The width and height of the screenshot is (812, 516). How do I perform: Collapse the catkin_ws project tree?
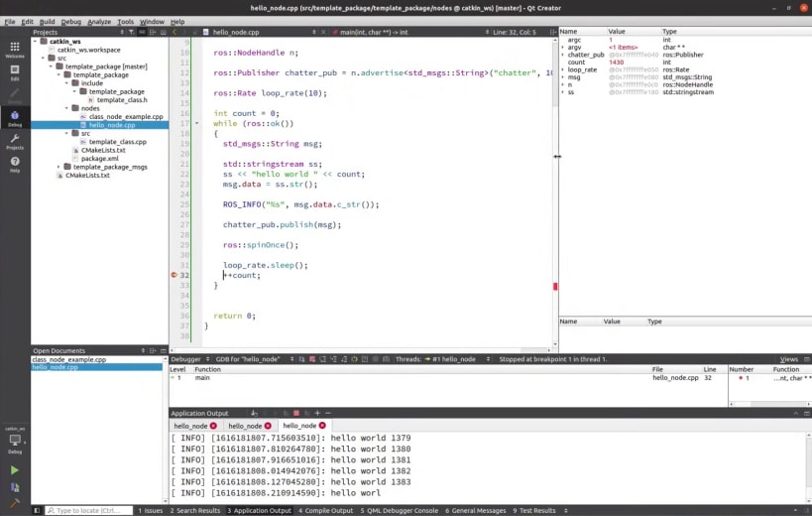pyautogui.click(x=36, y=42)
